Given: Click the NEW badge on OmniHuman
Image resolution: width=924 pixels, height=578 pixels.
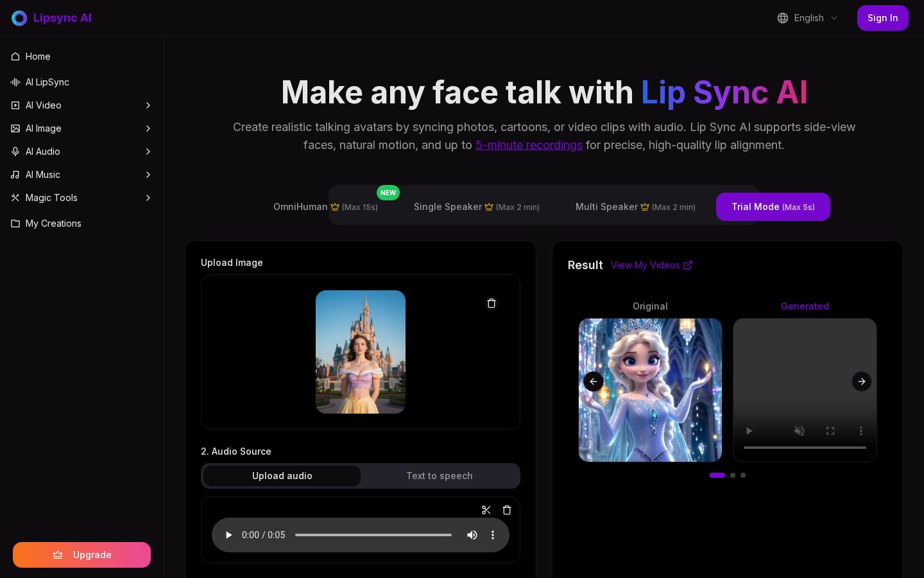Looking at the screenshot, I should 388,193.
